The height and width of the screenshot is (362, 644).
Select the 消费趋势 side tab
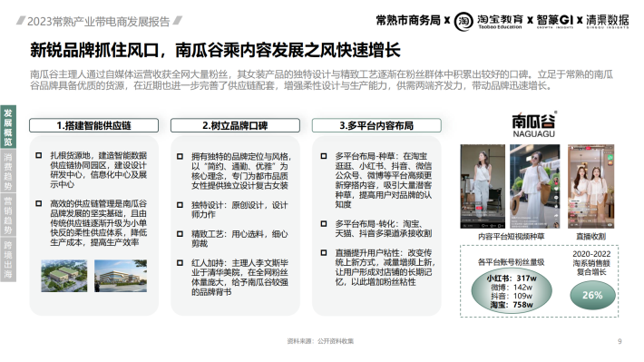[x=8, y=171]
